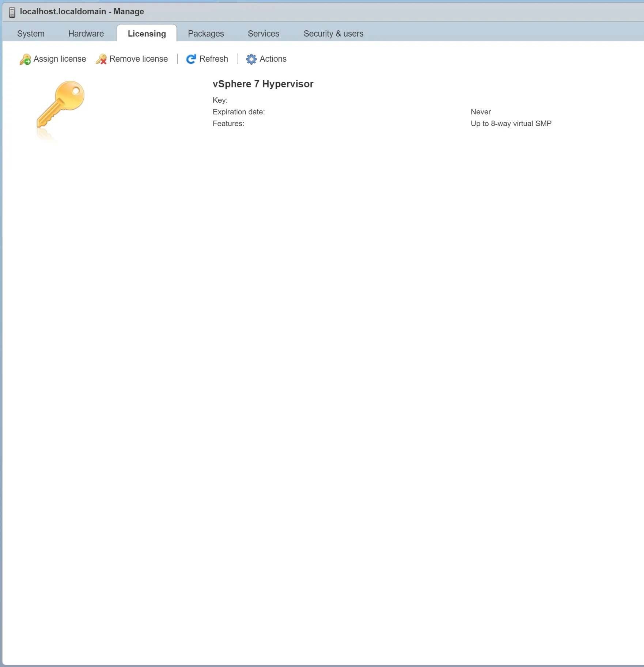Click the Remove license button label
Viewport: 644px width, 667px height.
click(139, 59)
